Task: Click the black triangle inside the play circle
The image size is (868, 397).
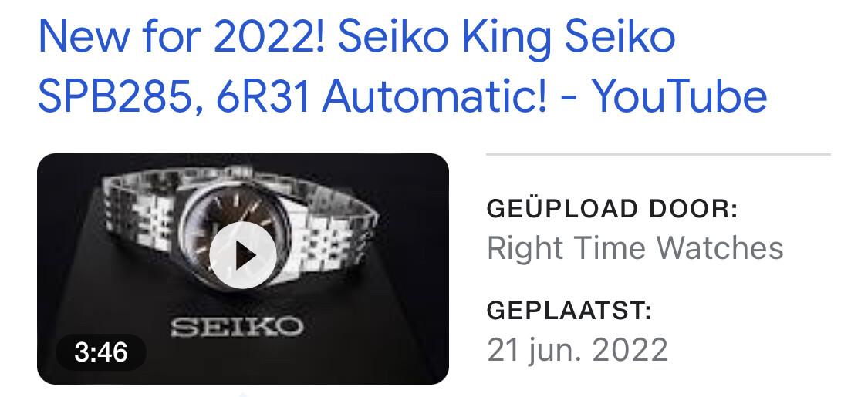Action: coord(245,255)
